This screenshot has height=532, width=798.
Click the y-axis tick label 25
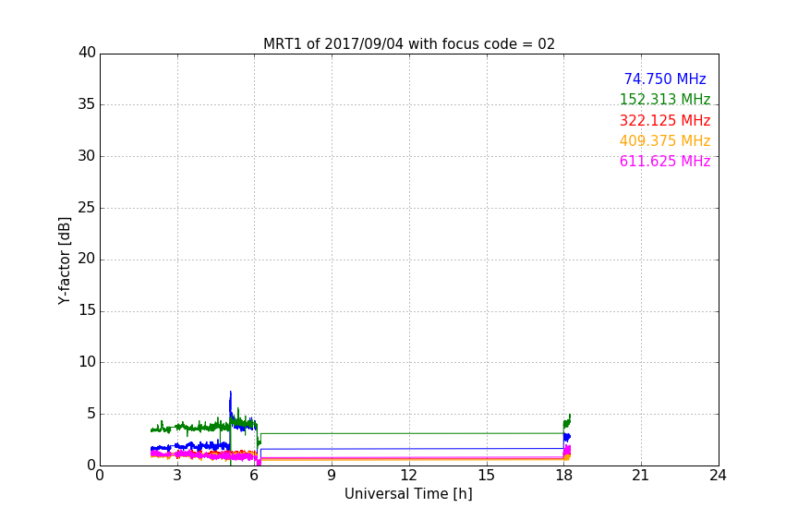87,208
